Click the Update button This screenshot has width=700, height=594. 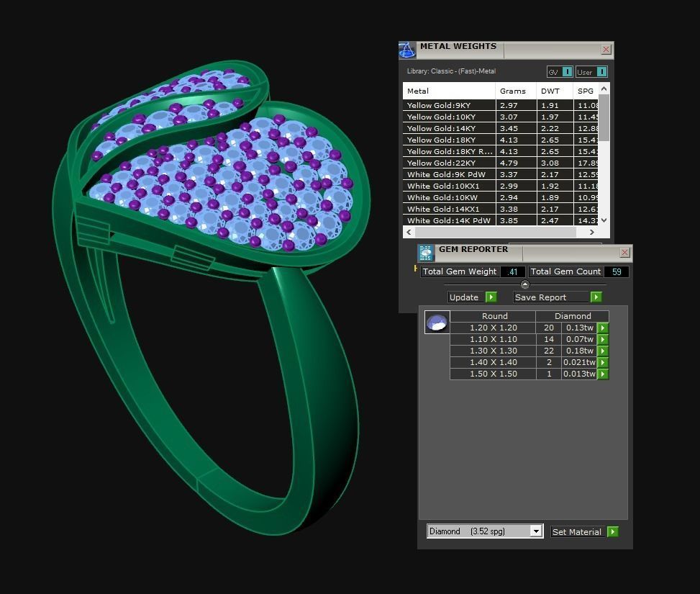pyautogui.click(x=466, y=297)
